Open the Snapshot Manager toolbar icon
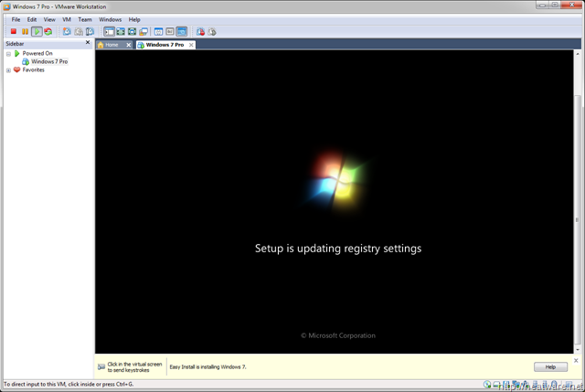 90,32
